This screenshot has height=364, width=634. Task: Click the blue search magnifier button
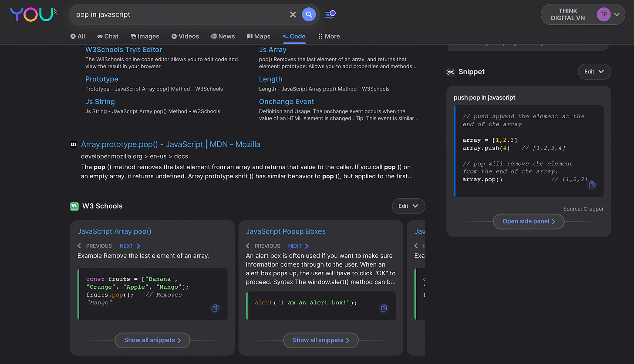pos(309,15)
